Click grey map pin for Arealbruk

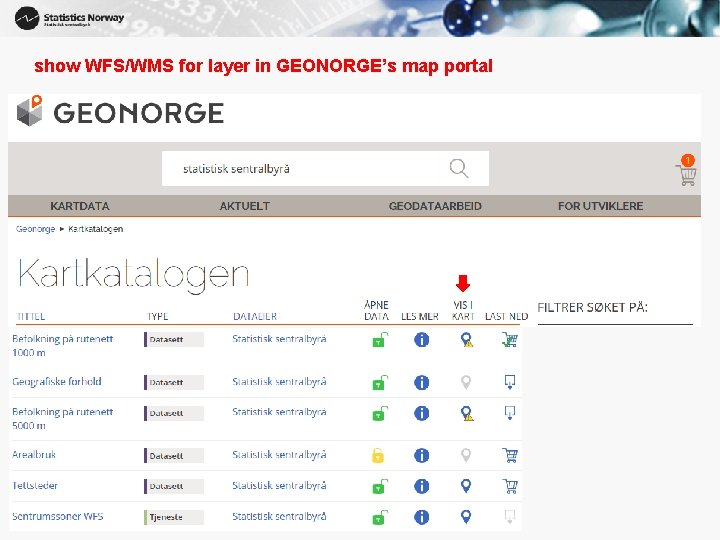coord(466,455)
